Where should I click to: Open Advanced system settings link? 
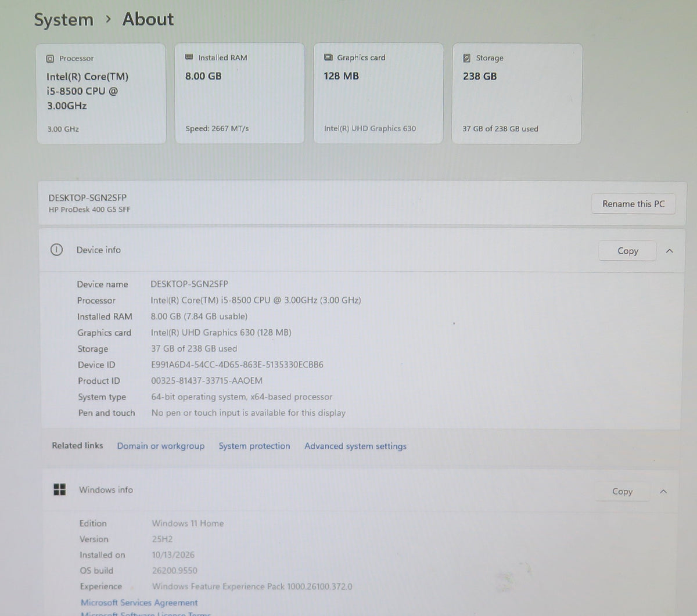tap(355, 446)
